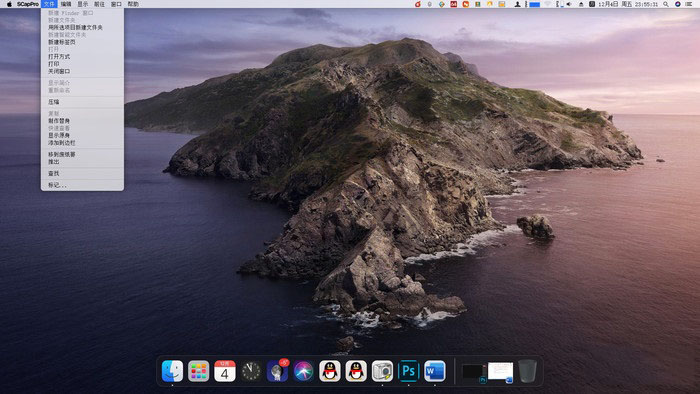Switch to Photoshop from the Dock

coord(408,371)
